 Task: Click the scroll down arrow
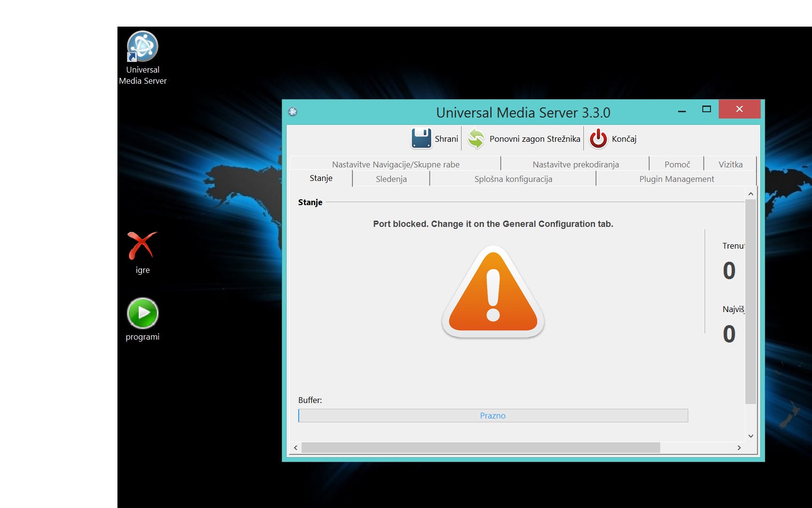(751, 436)
